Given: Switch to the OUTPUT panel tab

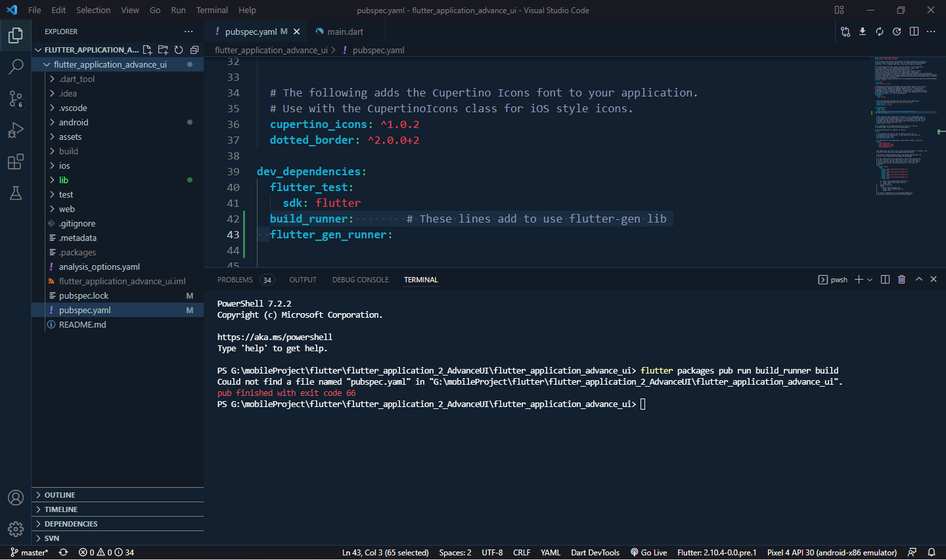Looking at the screenshot, I should [x=303, y=280].
